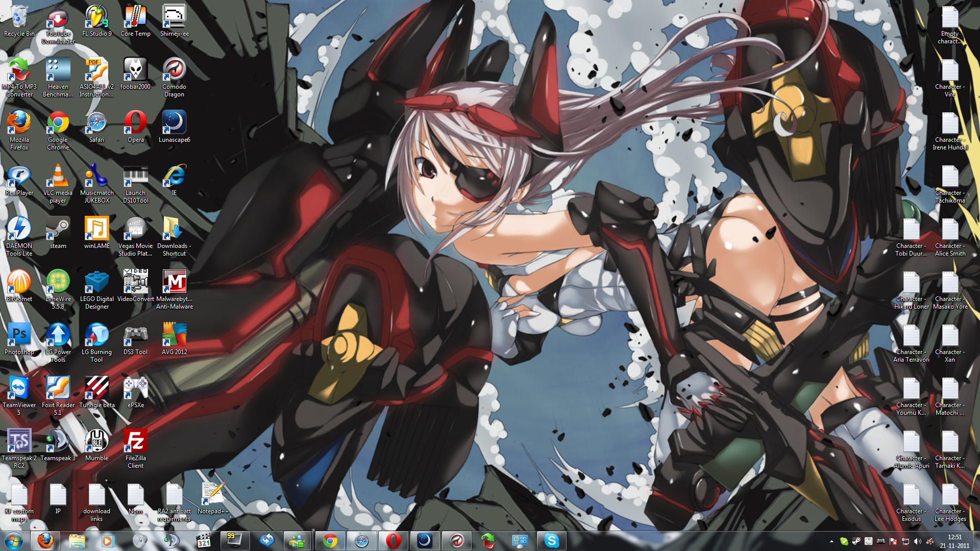The height and width of the screenshot is (551, 980).
Task: Select 'Character - Lee Hodges' file
Action: point(950,502)
